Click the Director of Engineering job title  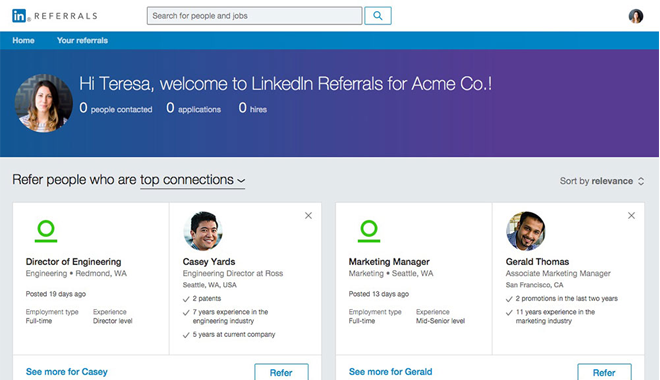(73, 262)
